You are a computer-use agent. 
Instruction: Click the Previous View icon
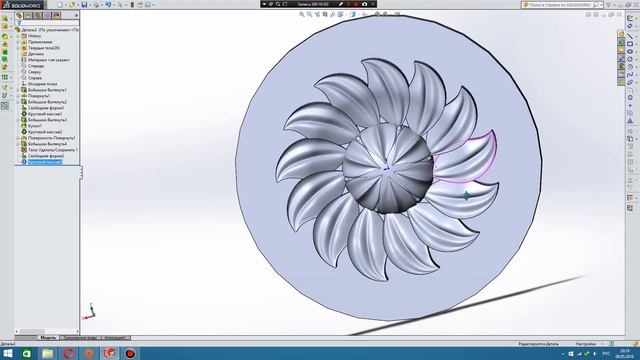coord(318,15)
